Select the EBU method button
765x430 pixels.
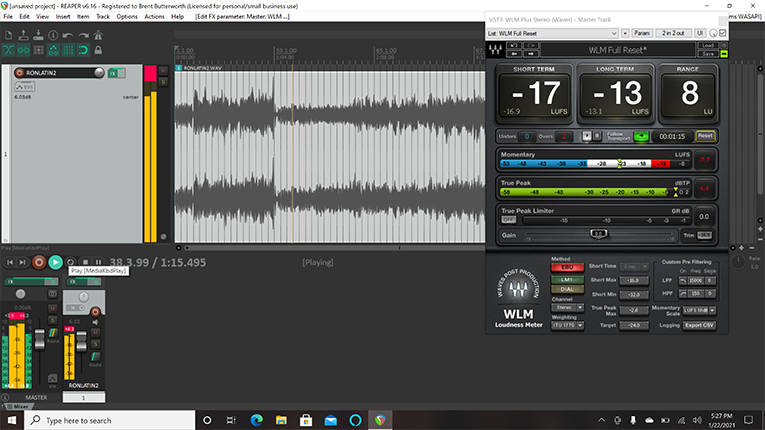point(567,267)
